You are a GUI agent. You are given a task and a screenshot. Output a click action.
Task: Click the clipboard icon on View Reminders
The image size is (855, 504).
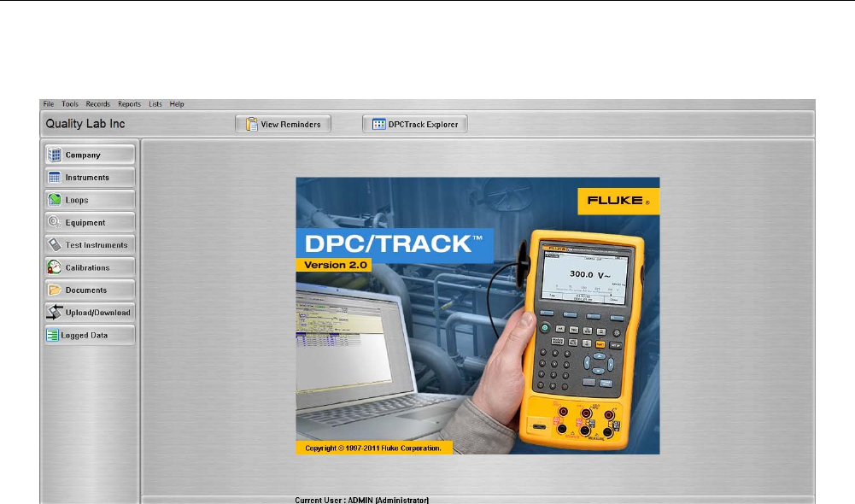(251, 125)
